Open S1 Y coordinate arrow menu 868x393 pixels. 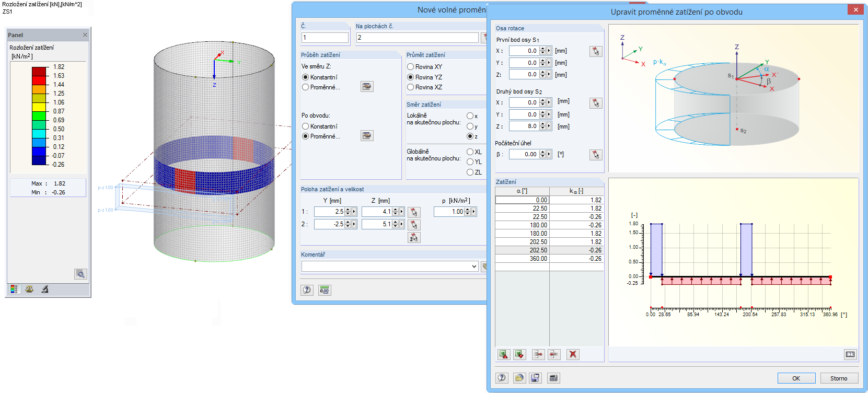tap(549, 63)
